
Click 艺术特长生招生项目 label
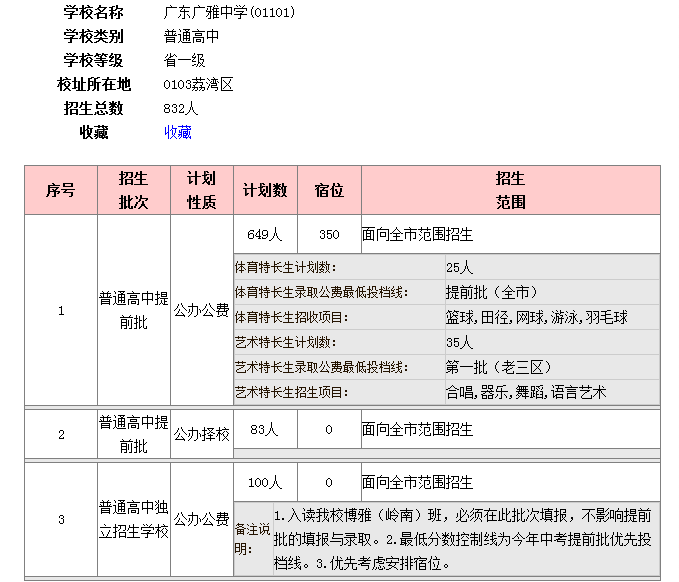291,392
